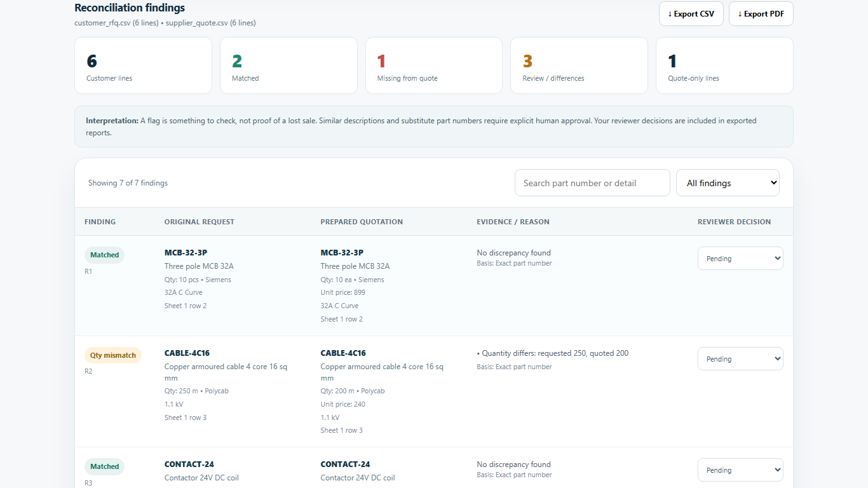Click the EVIDENCE / REASON column header
Viewport: 868px width, 488px height.
[513, 222]
